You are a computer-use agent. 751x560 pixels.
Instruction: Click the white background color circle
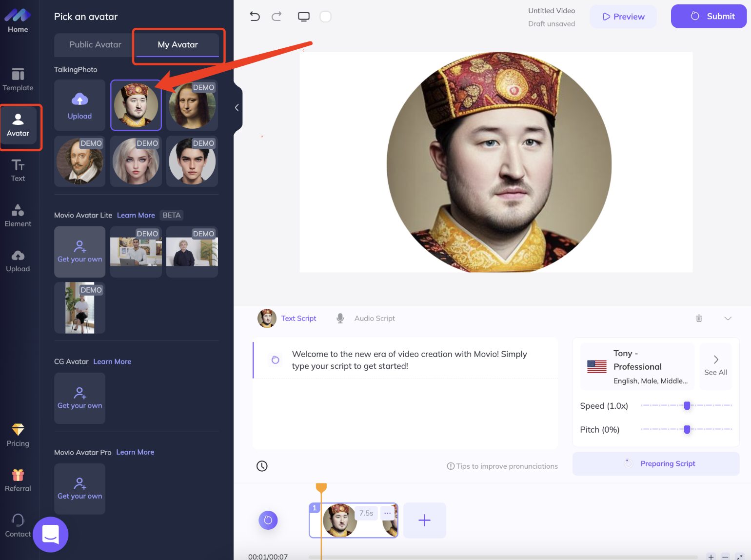325,17
